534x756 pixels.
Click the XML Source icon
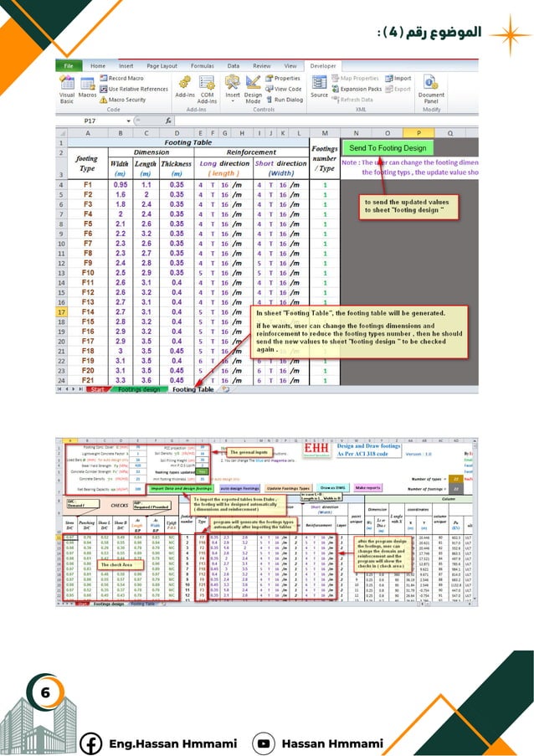[319, 87]
